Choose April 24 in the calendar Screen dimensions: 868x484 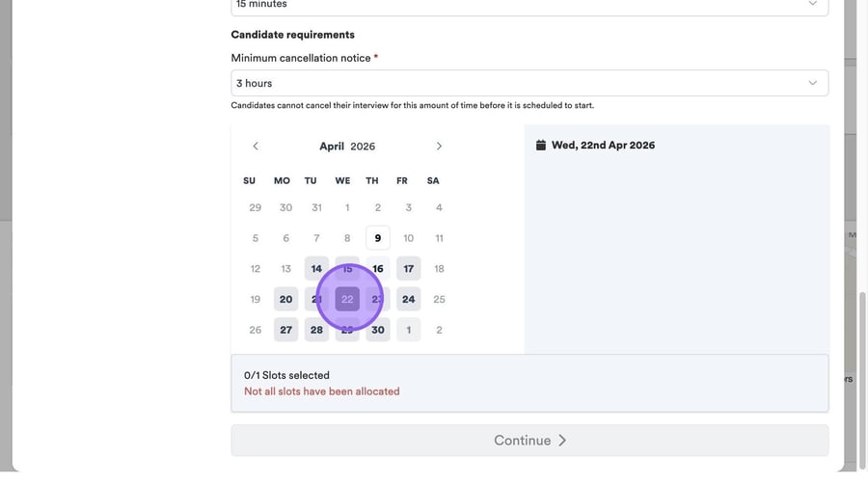coord(409,300)
